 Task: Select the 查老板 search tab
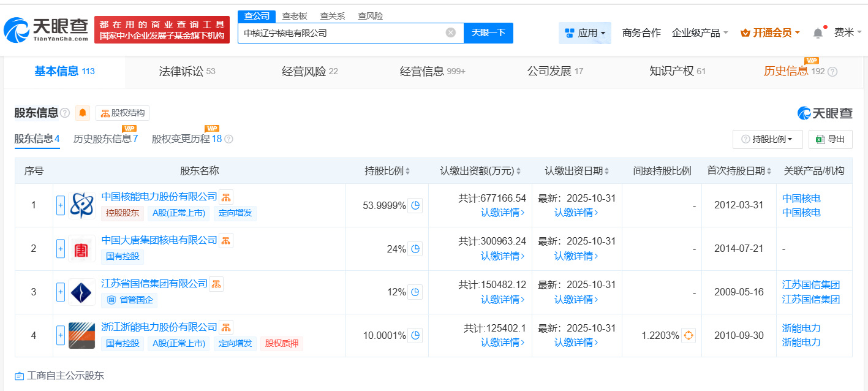coord(295,16)
